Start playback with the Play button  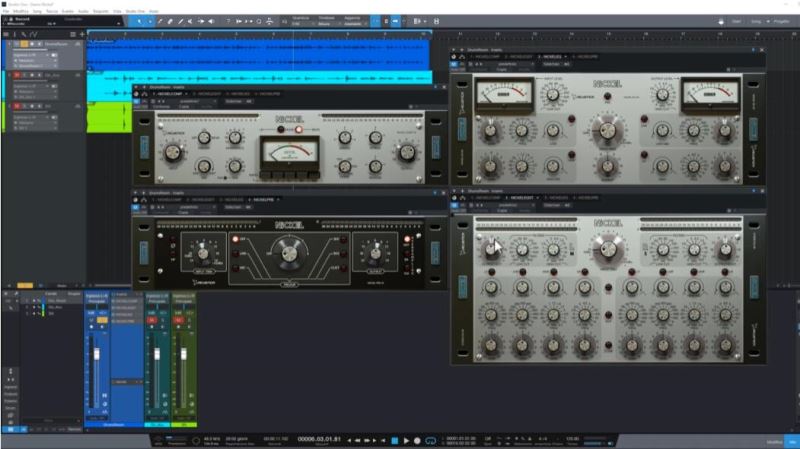(x=406, y=440)
